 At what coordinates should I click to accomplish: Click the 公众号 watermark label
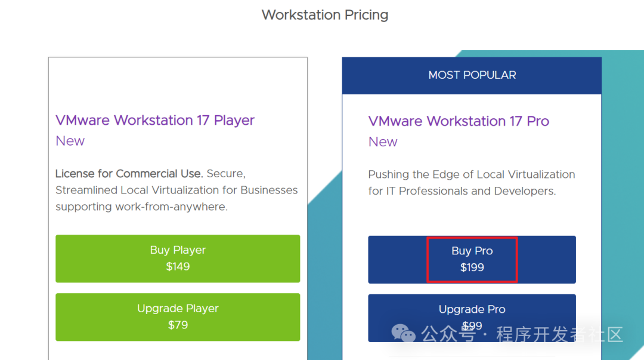click(448, 334)
